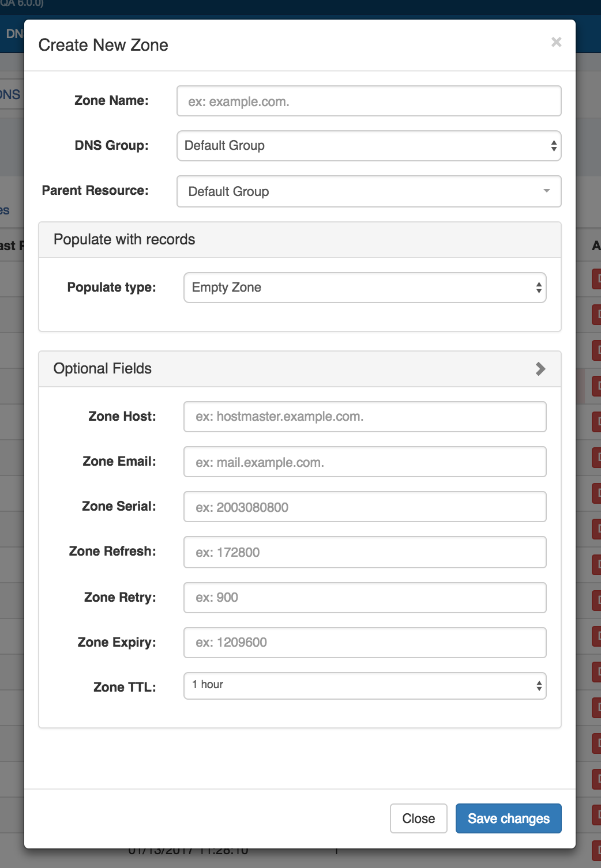601x868 pixels.
Task: Click the Zone Name input field
Action: coord(369,101)
